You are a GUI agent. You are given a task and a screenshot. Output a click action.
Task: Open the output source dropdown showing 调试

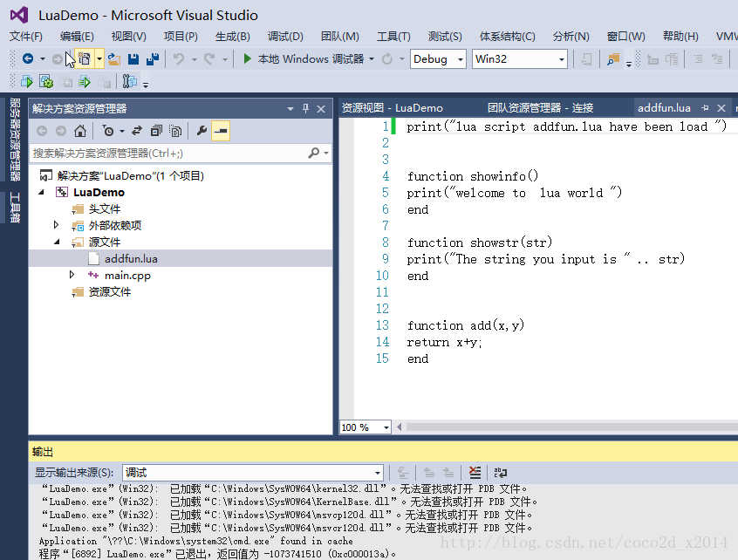point(377,473)
